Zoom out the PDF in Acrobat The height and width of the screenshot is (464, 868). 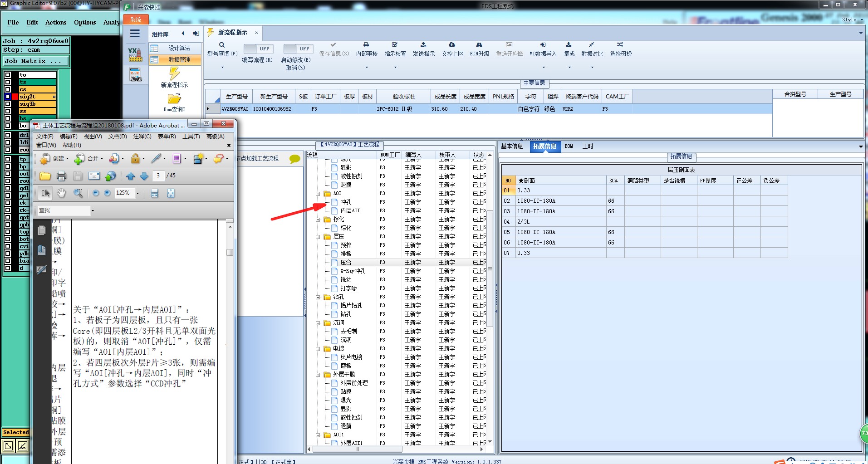coord(96,193)
